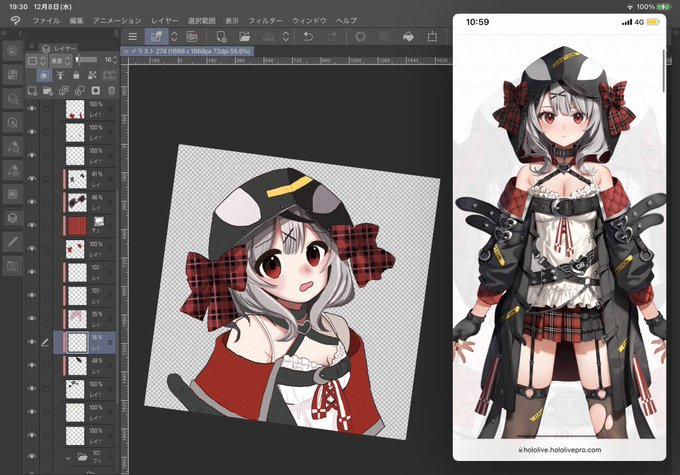Open the 編集 menu
Viewport: 680px width, 475px height.
coord(76,21)
